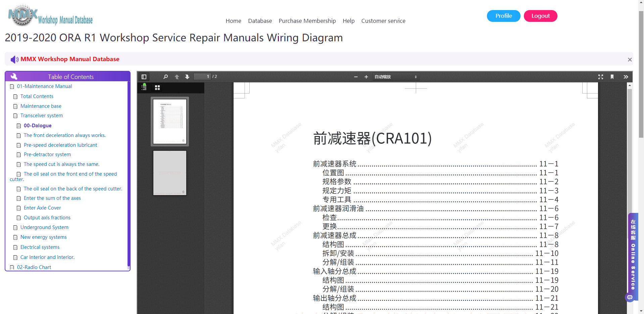Viewport: 644px width, 314px height.
Task: Open the Database menu item
Action: tap(260, 21)
